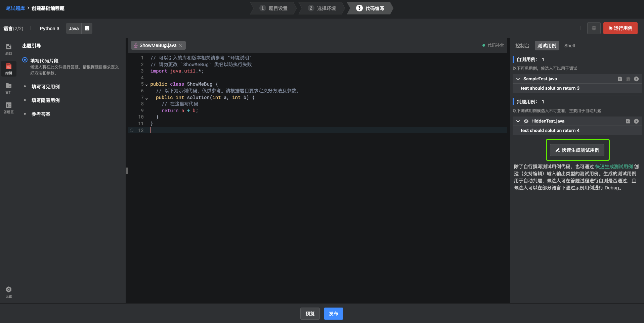Run SampleTest.java with its play icon
This screenshot has height=323, width=644.
coord(636,79)
